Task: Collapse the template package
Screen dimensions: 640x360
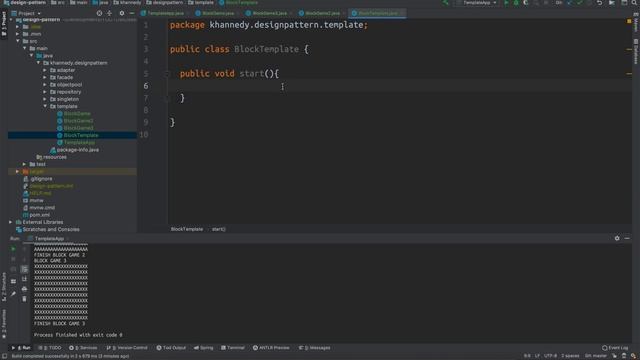Action: point(45,107)
